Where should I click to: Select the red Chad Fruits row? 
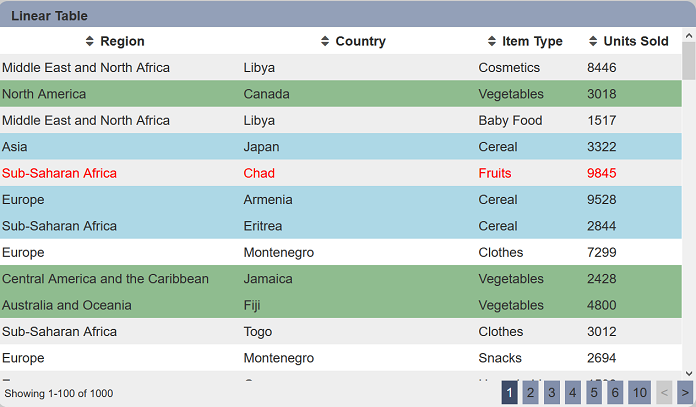click(x=341, y=173)
